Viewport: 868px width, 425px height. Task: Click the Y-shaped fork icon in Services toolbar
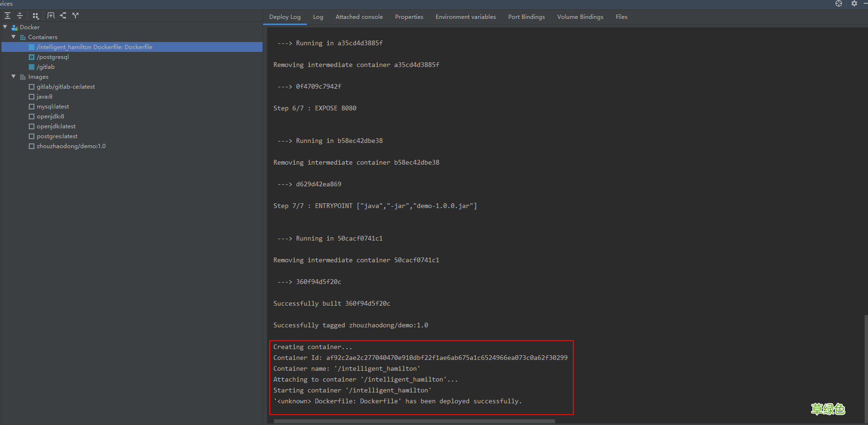point(75,16)
